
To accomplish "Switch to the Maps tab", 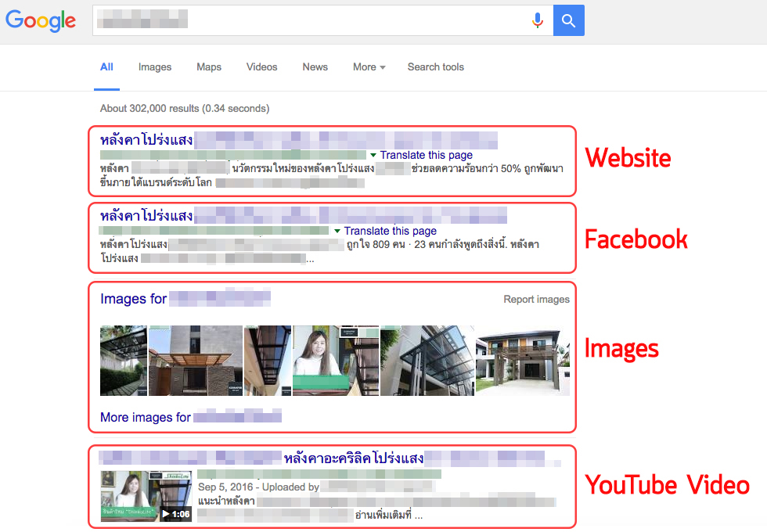I will 209,67.
